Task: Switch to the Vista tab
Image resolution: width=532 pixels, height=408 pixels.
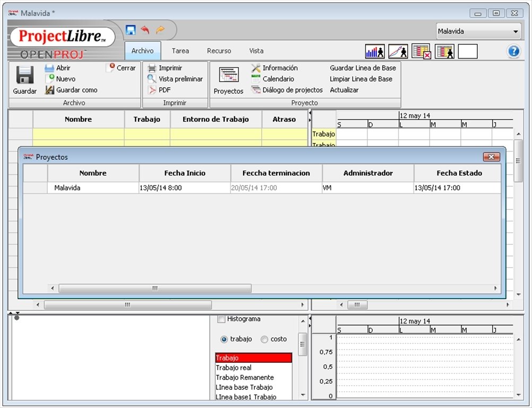Action: [x=256, y=51]
